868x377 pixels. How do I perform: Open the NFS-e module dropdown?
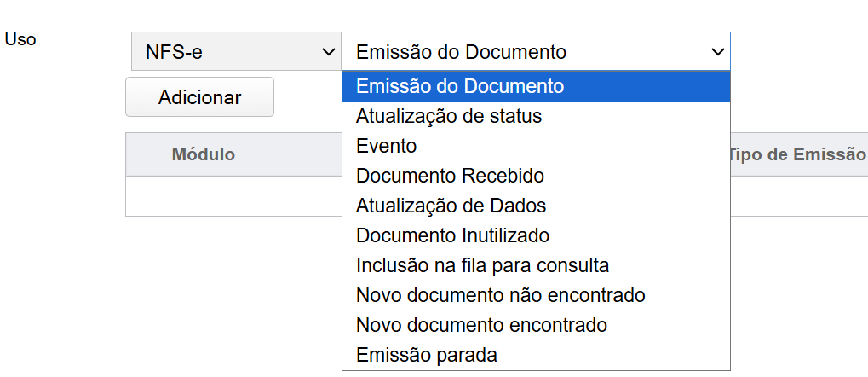[234, 52]
